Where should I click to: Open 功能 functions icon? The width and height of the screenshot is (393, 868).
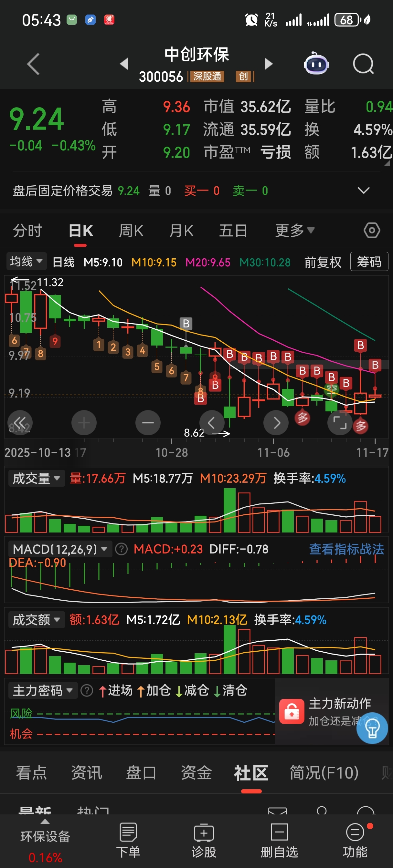click(355, 840)
